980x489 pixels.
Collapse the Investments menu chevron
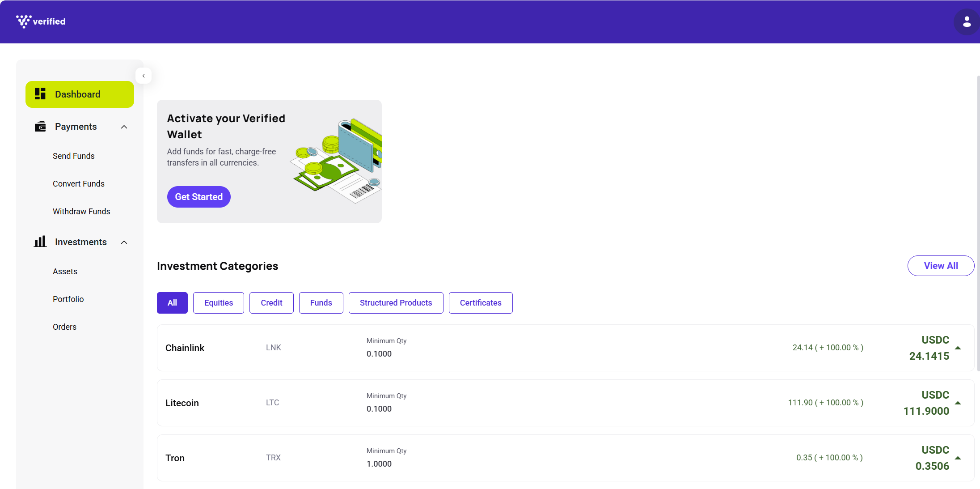pos(124,242)
